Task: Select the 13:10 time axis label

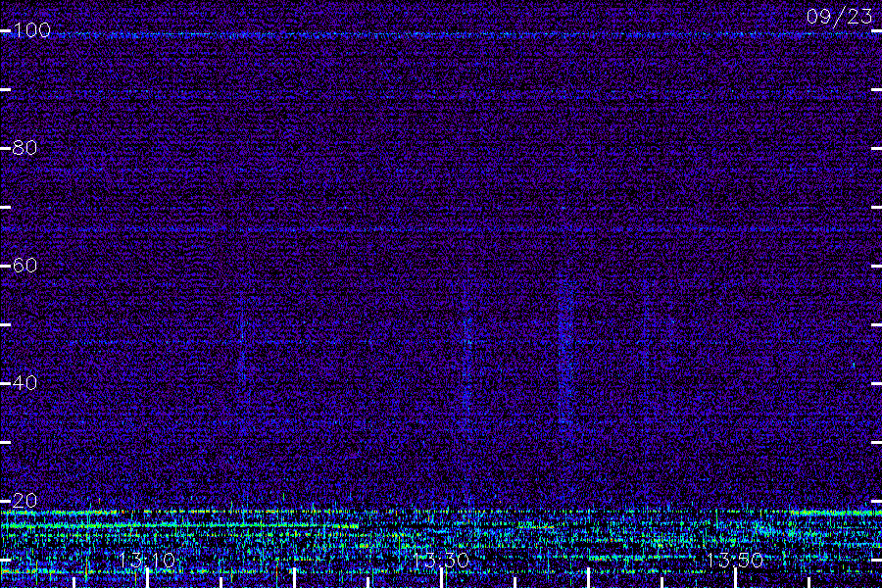Action: (x=147, y=560)
